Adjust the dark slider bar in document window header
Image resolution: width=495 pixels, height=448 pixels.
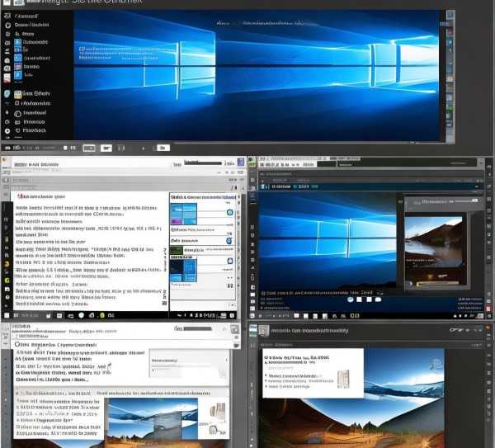(x=203, y=163)
